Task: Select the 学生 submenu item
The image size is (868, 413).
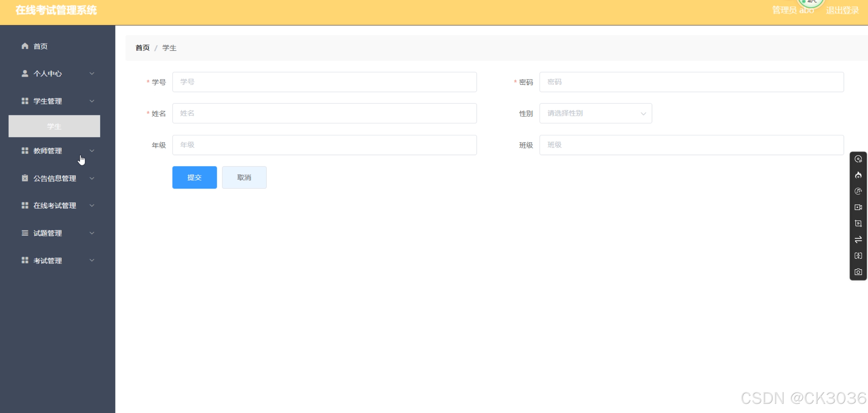Action: pyautogui.click(x=54, y=126)
